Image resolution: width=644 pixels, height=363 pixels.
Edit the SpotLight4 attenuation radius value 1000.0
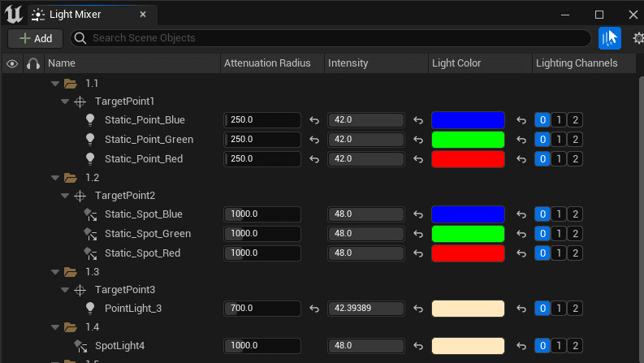click(x=262, y=345)
